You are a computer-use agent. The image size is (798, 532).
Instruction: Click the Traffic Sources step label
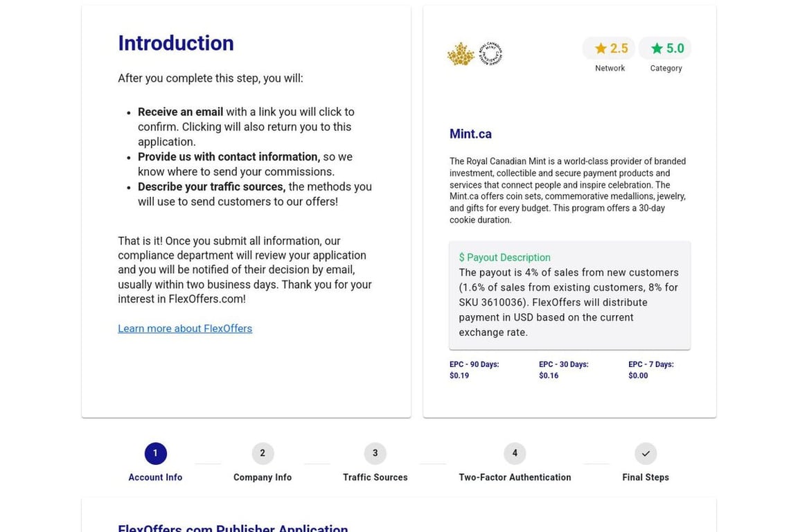click(x=375, y=477)
